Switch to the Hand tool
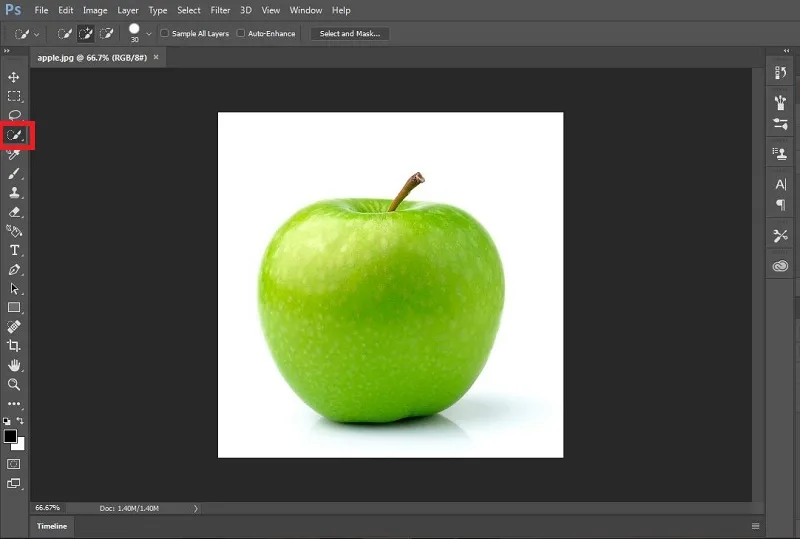Screen dimensions: 800x539 pos(14,365)
